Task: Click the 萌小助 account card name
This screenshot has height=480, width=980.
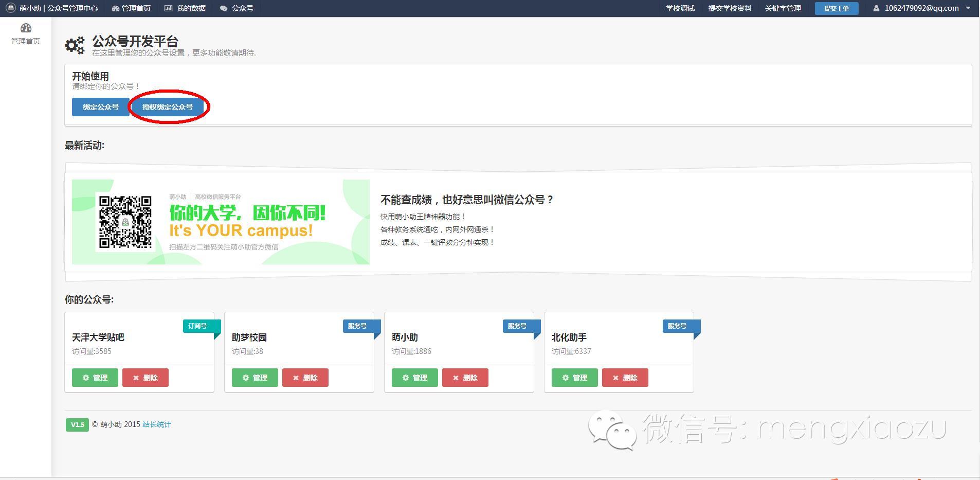Action: (405, 337)
